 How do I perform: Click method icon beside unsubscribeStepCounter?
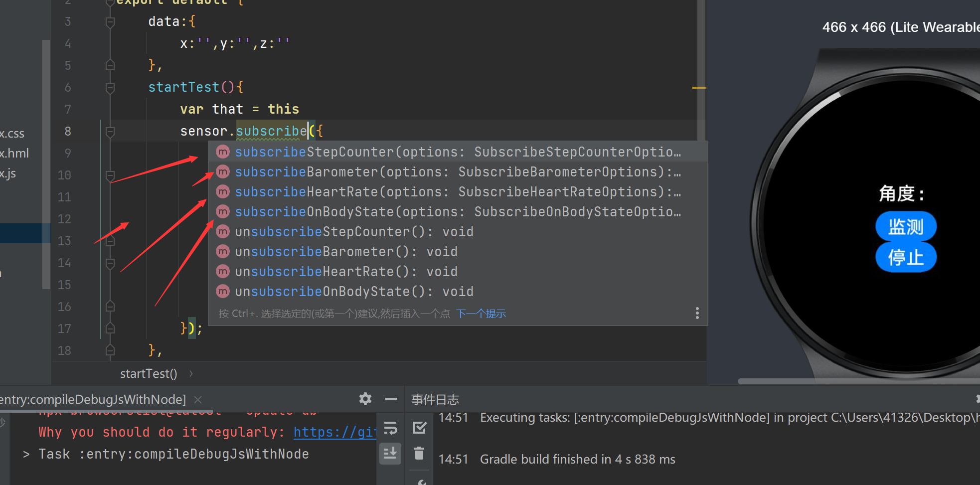point(223,231)
